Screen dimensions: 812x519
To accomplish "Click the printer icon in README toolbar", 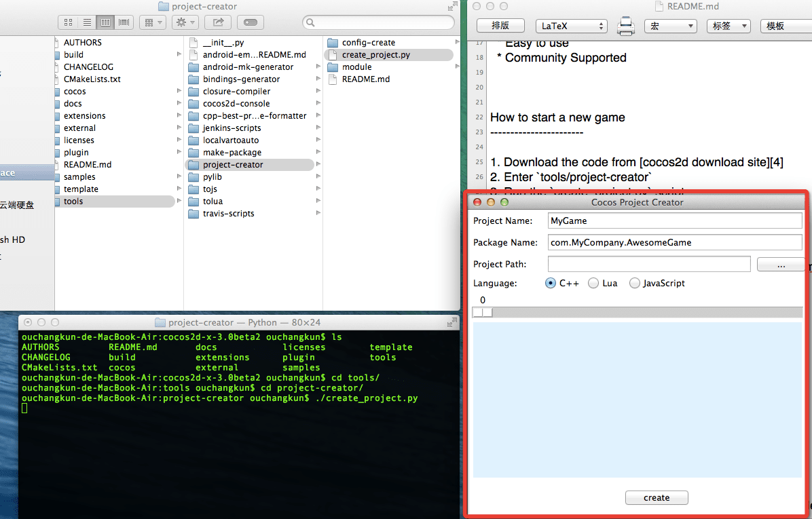I will [x=625, y=26].
